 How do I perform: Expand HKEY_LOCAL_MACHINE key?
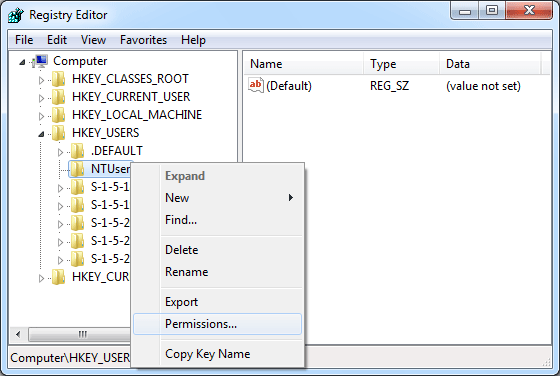tap(41, 116)
